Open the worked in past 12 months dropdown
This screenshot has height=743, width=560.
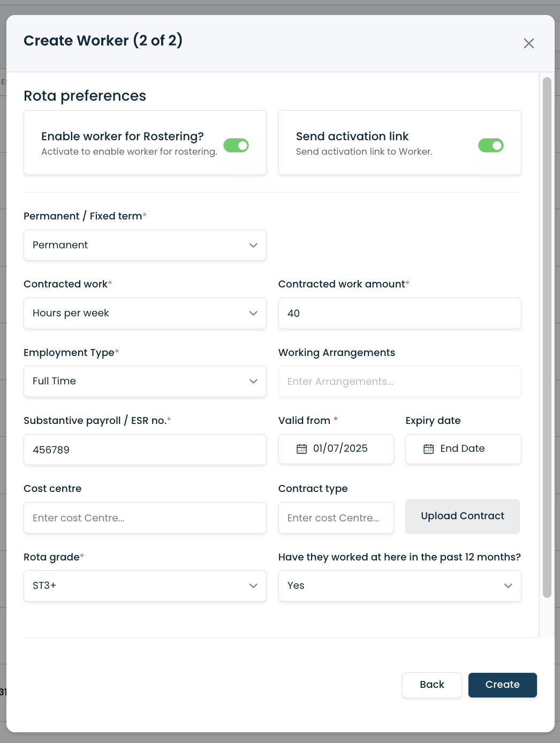pyautogui.click(x=399, y=586)
